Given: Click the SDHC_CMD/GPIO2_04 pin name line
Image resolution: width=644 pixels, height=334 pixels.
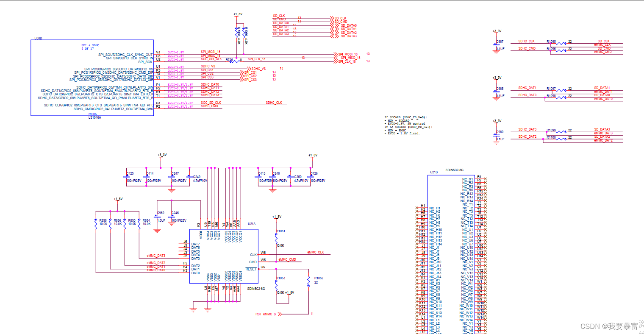Looking at the screenshot, I should point(113,109).
